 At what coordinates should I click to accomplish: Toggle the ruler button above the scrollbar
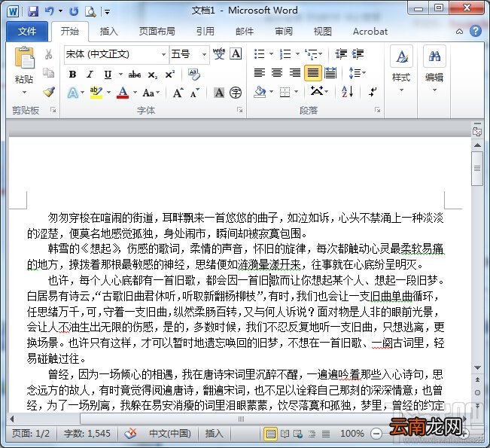[477, 131]
